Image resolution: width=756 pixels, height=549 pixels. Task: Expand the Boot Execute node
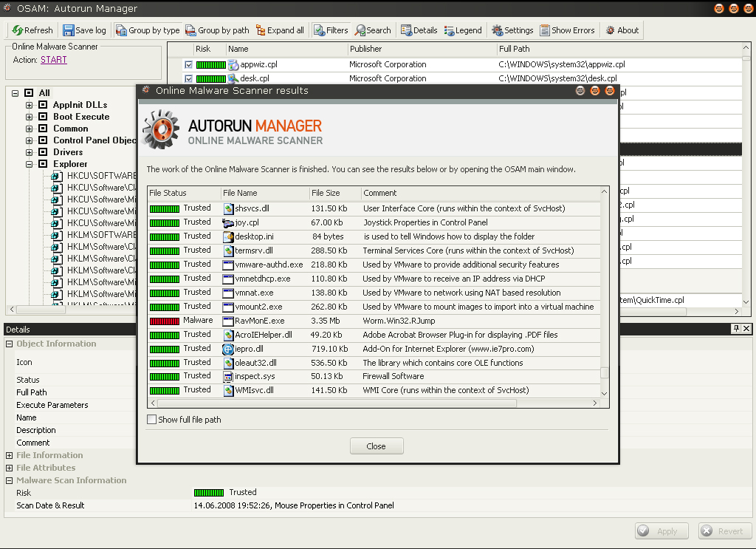(x=29, y=117)
